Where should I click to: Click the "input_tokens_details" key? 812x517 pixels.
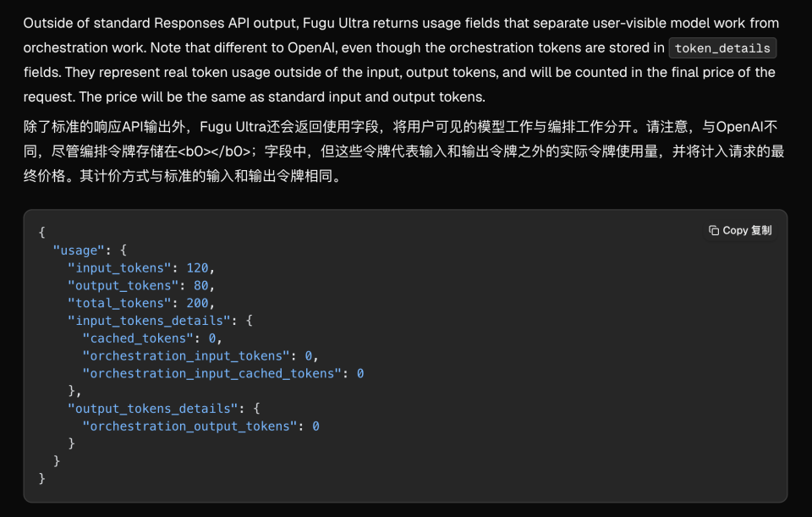point(149,322)
